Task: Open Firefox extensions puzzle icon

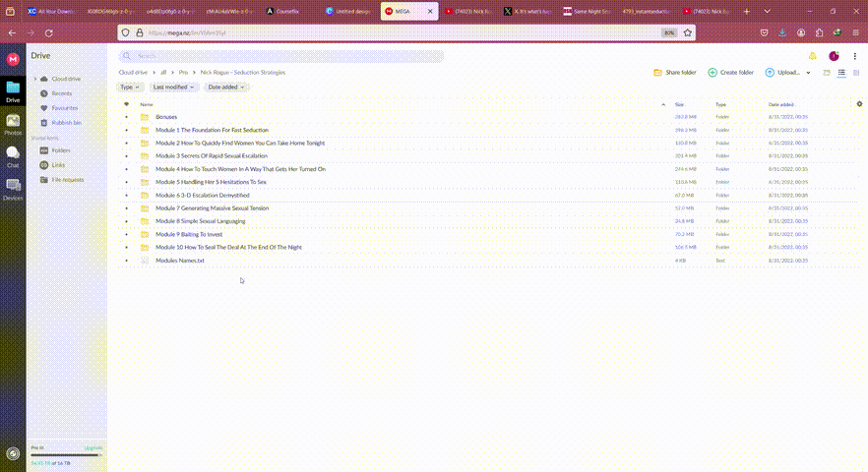Action: [819, 32]
